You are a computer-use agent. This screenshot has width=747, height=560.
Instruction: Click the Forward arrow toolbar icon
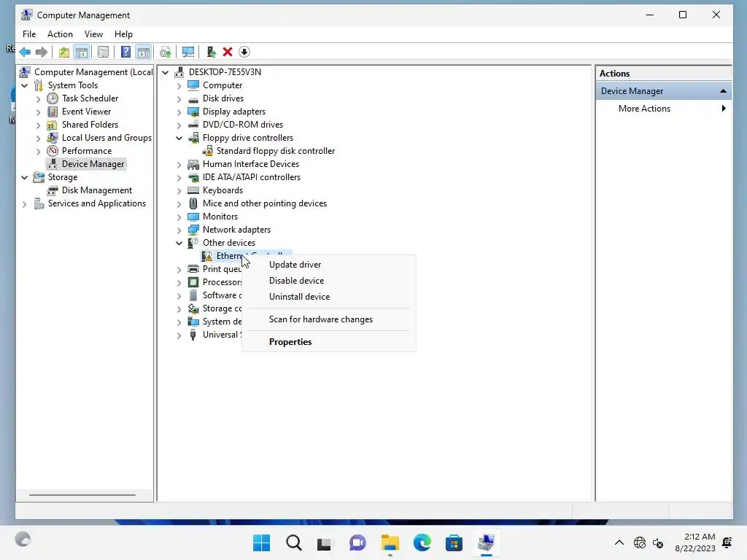[42, 52]
